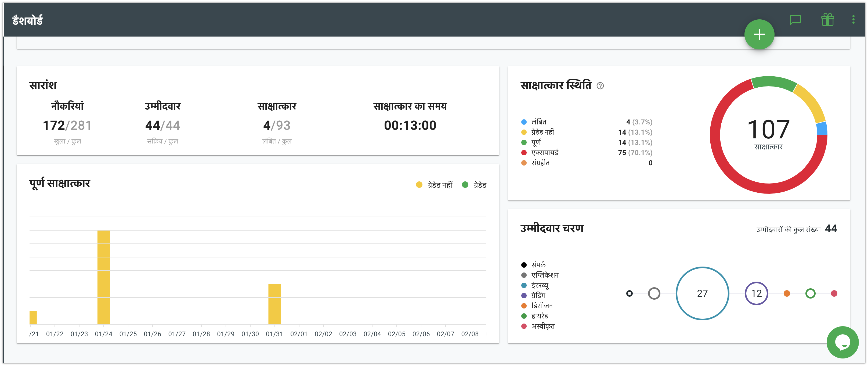Click लंबित legend item in interview status
This screenshot has height=366, width=868.
click(538, 122)
